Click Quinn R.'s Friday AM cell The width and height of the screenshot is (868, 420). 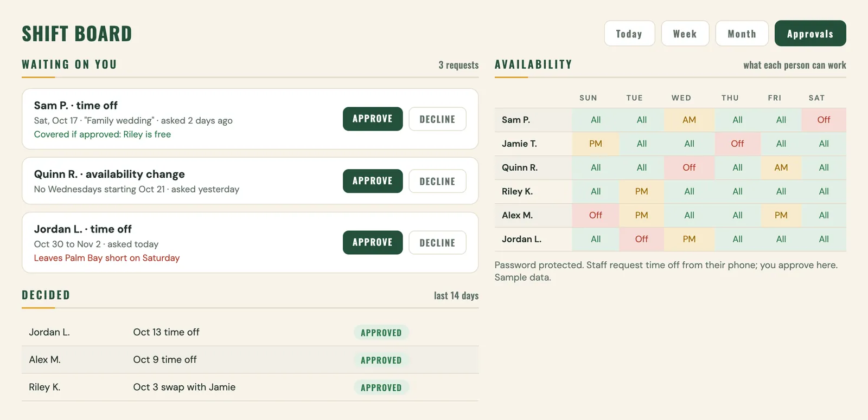click(x=781, y=167)
